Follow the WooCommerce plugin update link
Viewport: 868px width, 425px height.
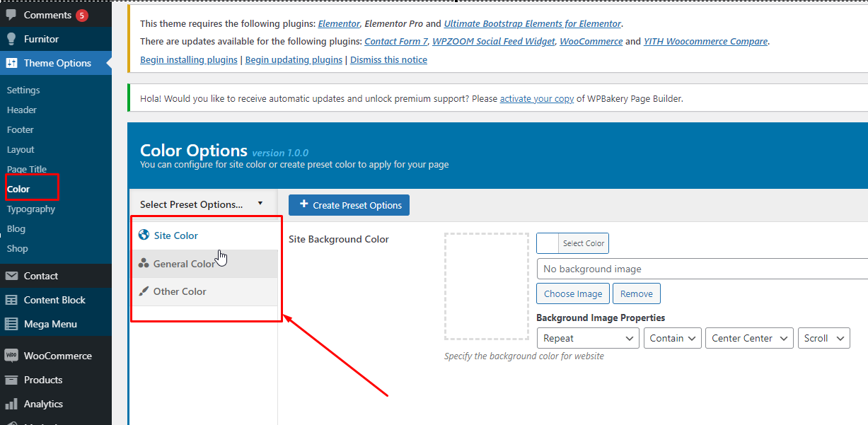pyautogui.click(x=591, y=41)
